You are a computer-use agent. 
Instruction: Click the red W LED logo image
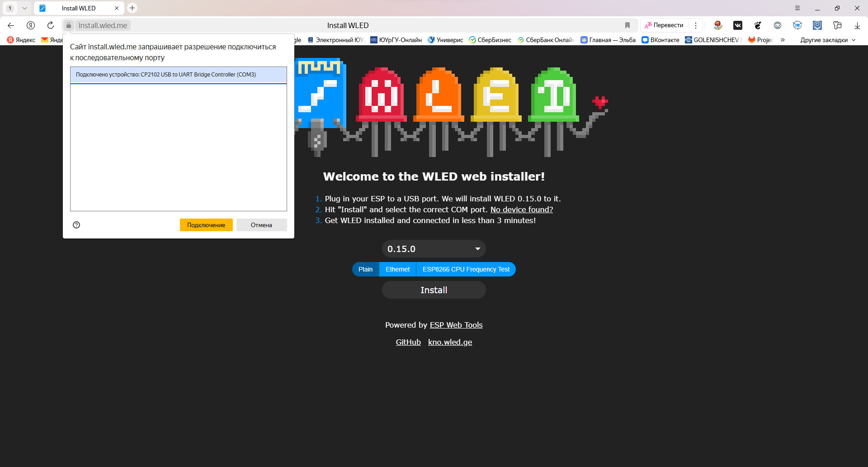coord(381,95)
